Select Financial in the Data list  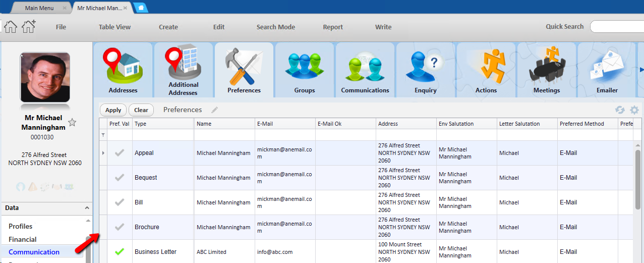pyautogui.click(x=23, y=239)
